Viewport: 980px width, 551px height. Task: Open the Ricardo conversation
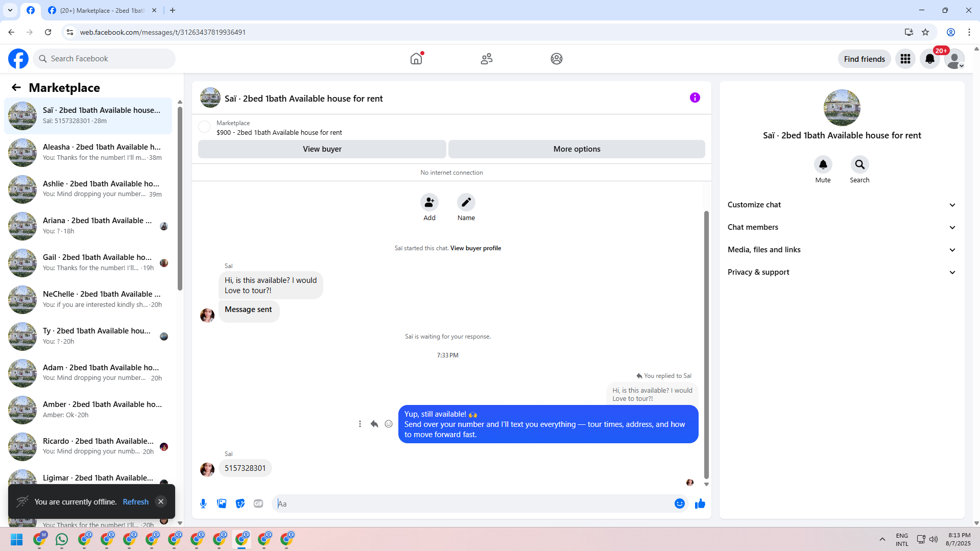click(x=88, y=447)
